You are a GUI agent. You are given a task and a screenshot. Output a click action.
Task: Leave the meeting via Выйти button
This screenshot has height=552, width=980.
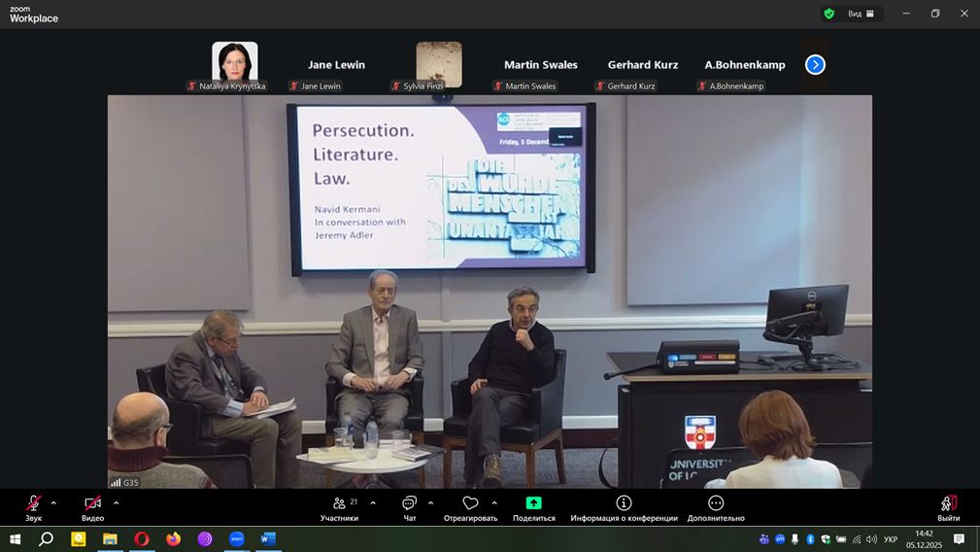click(x=948, y=503)
